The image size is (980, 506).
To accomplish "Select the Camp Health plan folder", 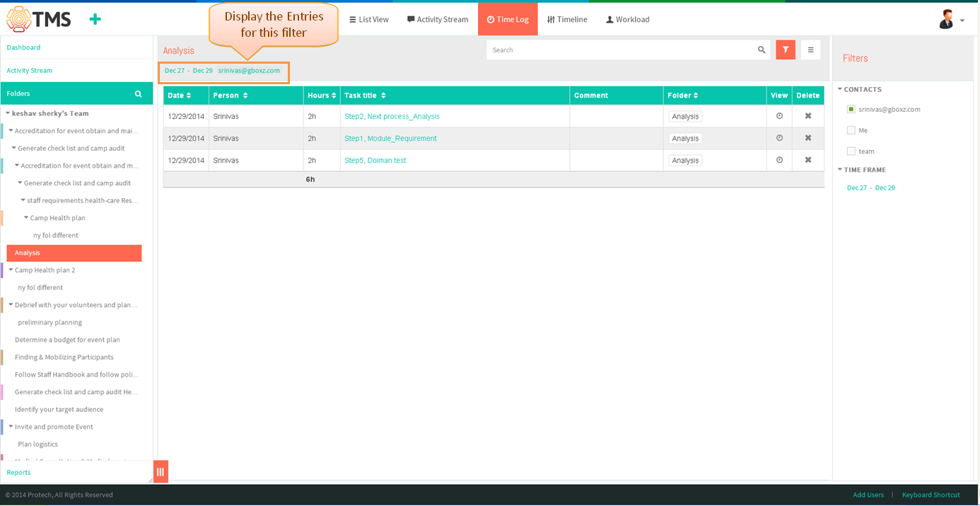I will pos(57,218).
